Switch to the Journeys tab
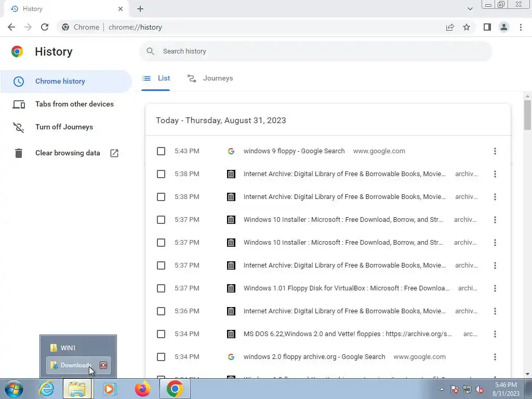 click(x=210, y=78)
